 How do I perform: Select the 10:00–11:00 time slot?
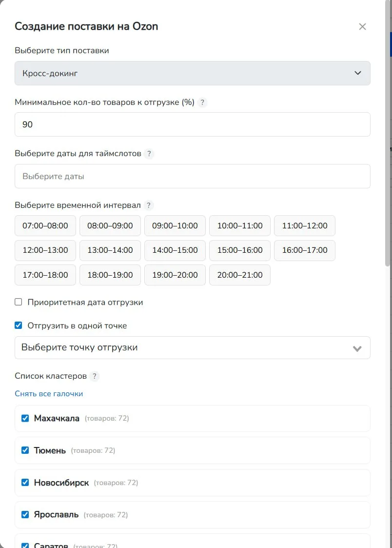[240, 226]
